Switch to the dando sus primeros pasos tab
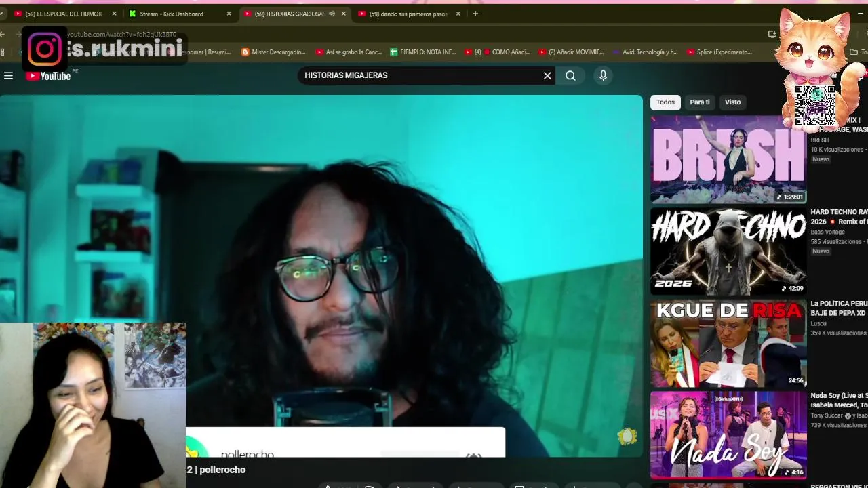 click(408, 14)
